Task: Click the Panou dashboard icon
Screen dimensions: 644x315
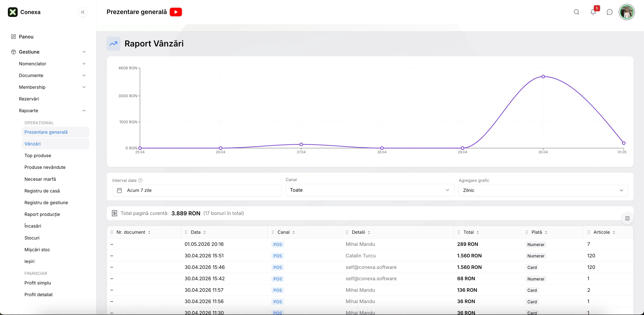Action: coord(13,37)
